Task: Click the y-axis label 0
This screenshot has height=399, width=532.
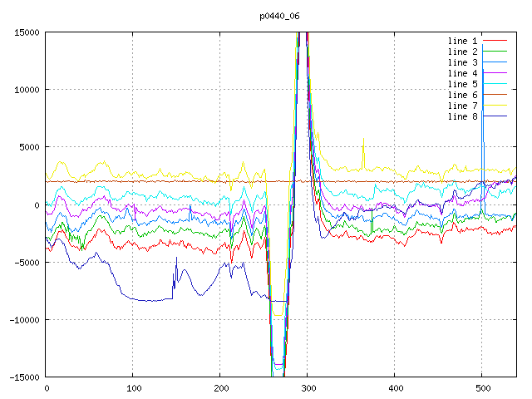Action: (x=37, y=205)
